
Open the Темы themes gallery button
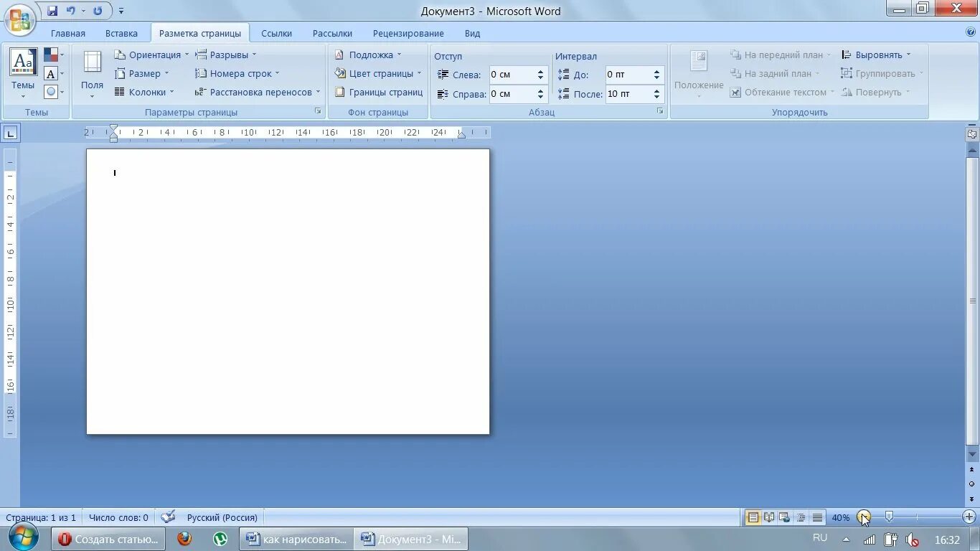[23, 75]
